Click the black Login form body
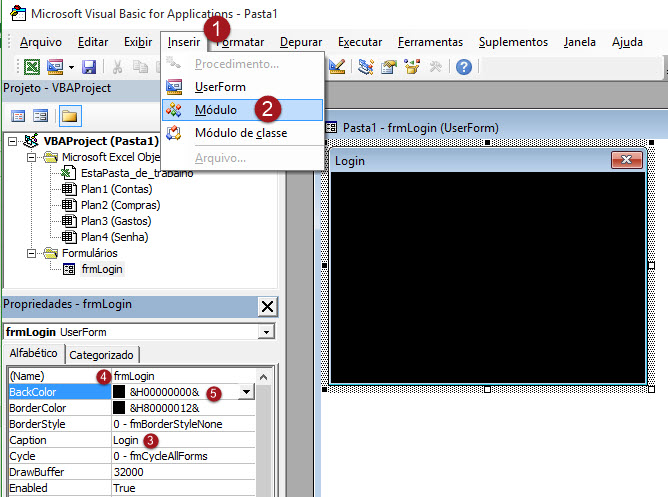This screenshot has height=497, width=668. [x=488, y=278]
